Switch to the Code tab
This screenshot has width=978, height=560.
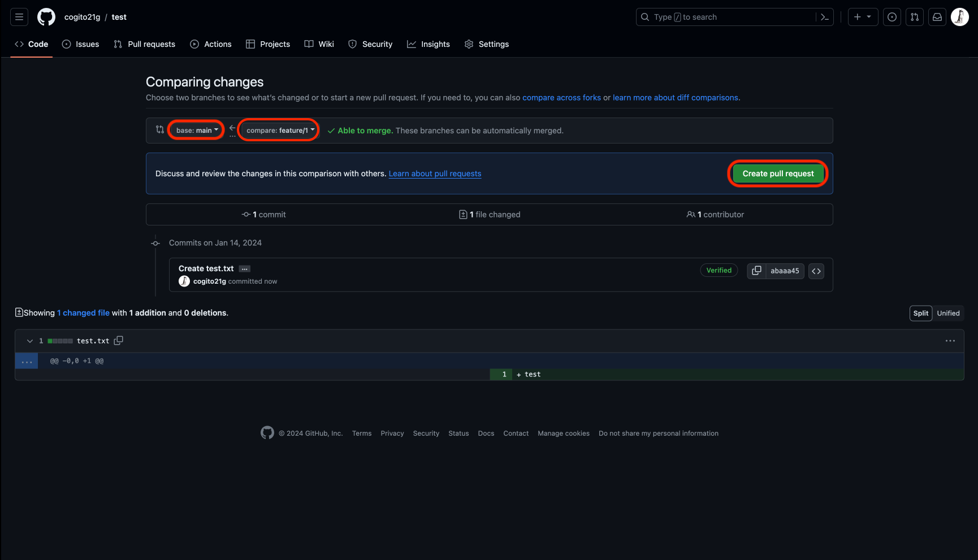(32, 44)
